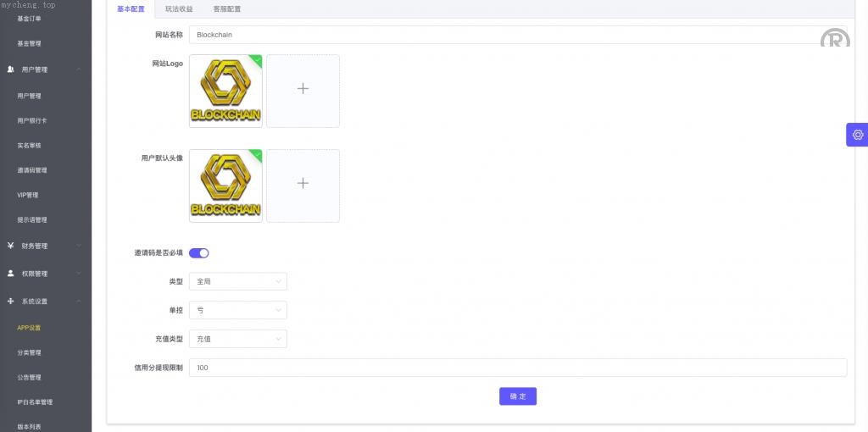The image size is (868, 432).
Task: Click the 权限管理 person icon in sidebar
Action: point(10,274)
